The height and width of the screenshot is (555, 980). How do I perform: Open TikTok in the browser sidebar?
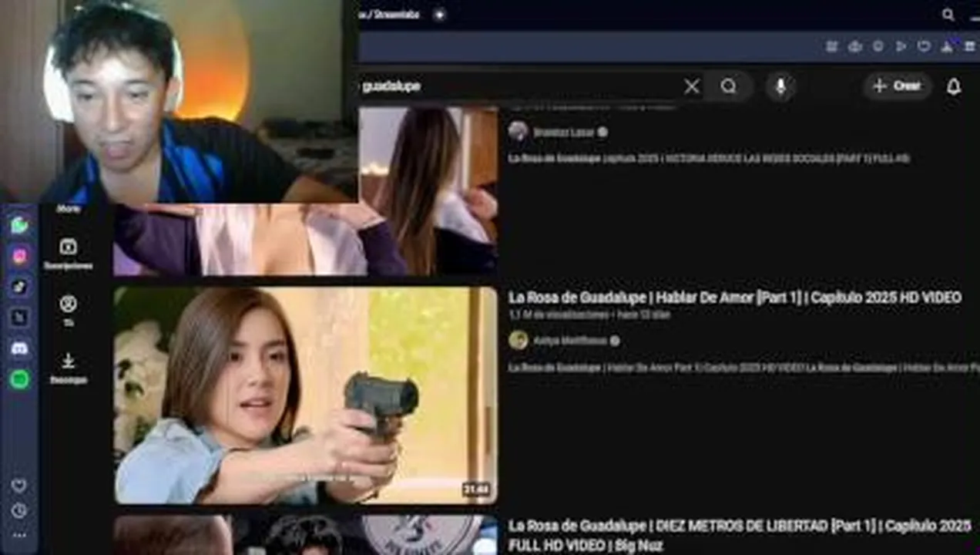pyautogui.click(x=19, y=286)
